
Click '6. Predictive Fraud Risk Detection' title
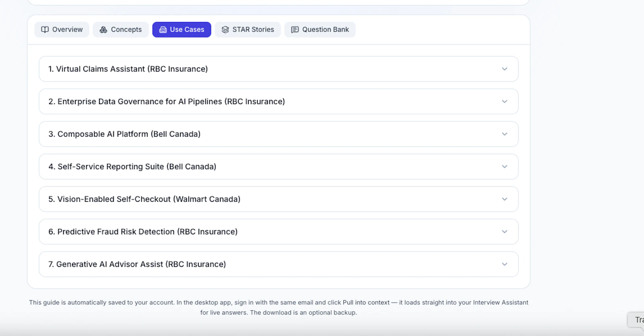[143, 232]
